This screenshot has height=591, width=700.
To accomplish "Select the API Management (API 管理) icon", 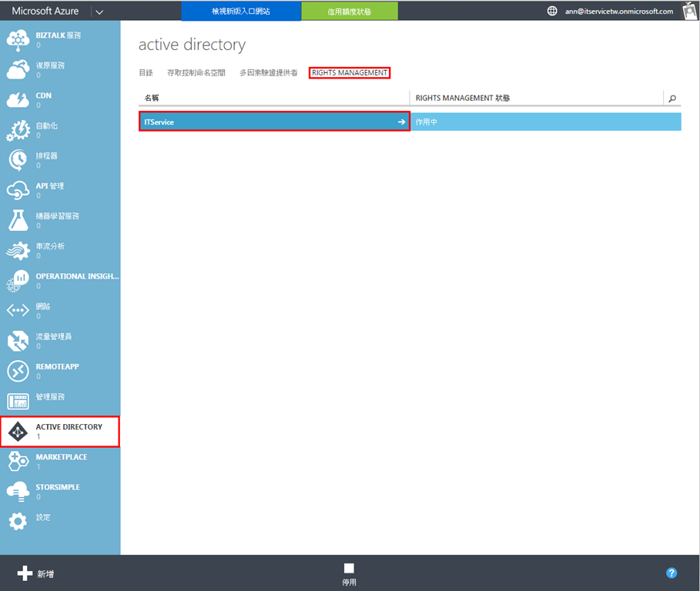I will point(18,190).
